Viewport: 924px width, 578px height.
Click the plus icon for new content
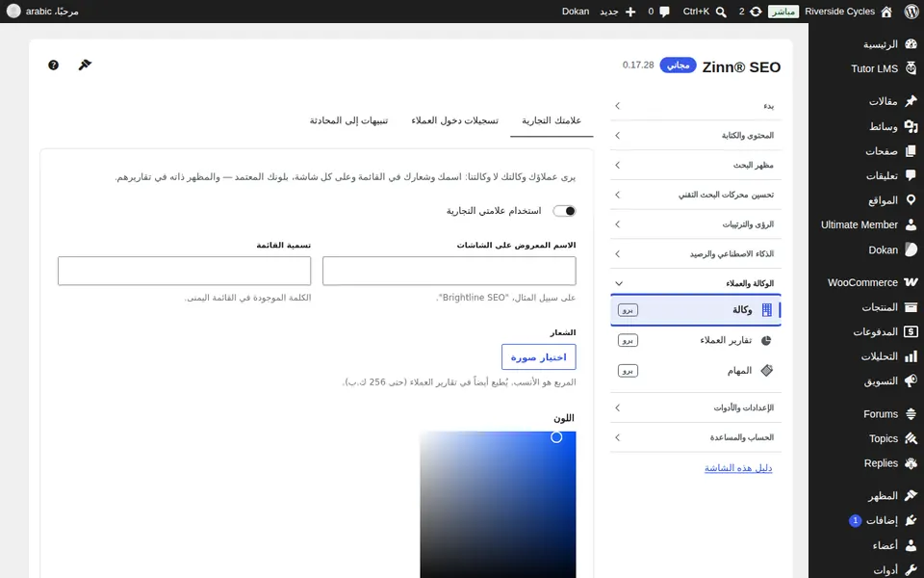[x=629, y=12]
